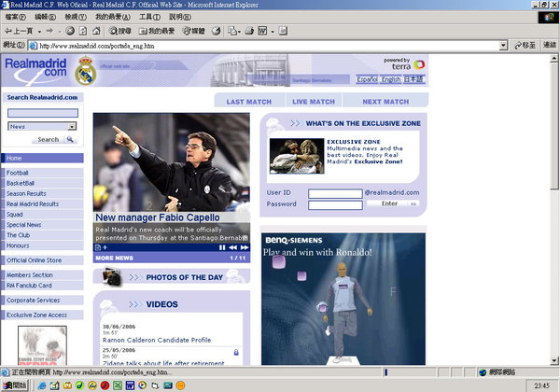560x392 pixels.
Task: Click the Print toolbar icon
Action: [x=249, y=31]
